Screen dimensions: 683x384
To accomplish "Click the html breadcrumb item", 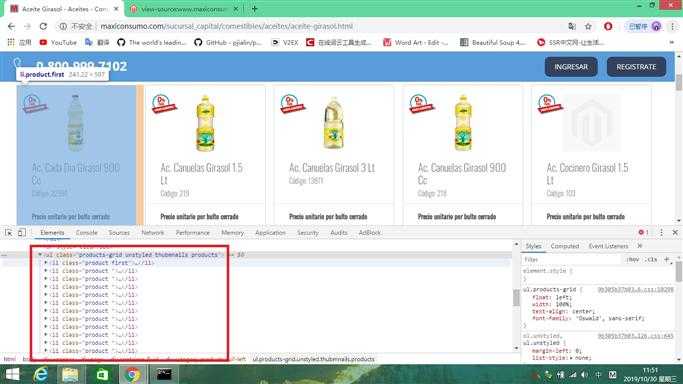I will [x=10, y=359].
